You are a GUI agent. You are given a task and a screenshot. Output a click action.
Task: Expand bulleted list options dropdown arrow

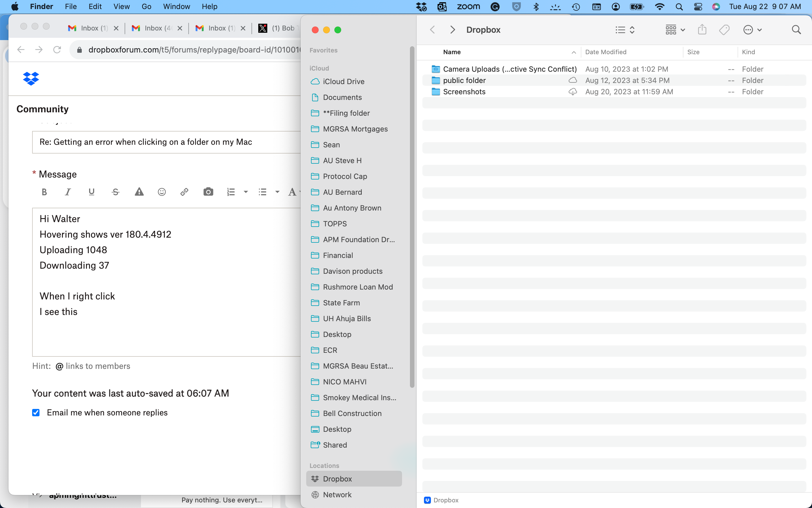coord(277,192)
